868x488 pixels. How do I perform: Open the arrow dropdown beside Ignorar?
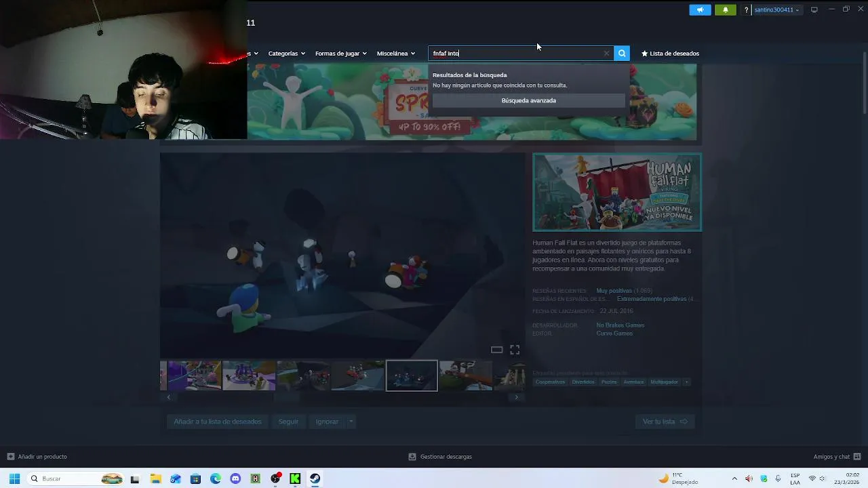351,422
